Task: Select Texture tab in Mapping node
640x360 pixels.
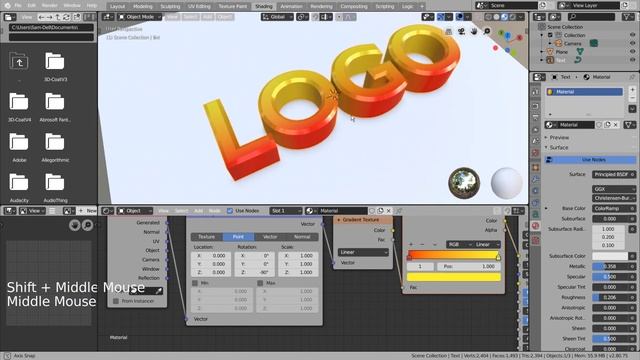Action: pyautogui.click(x=207, y=237)
